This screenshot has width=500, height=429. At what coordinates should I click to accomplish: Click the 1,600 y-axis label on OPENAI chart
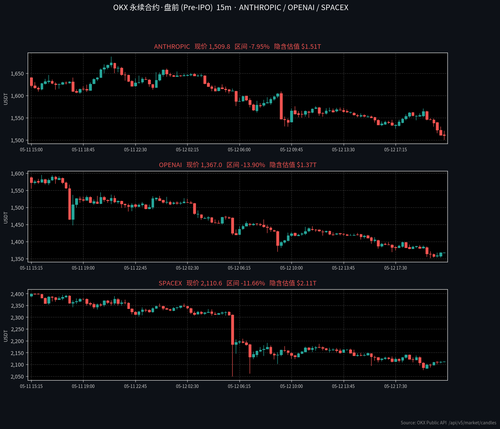coord(17,174)
